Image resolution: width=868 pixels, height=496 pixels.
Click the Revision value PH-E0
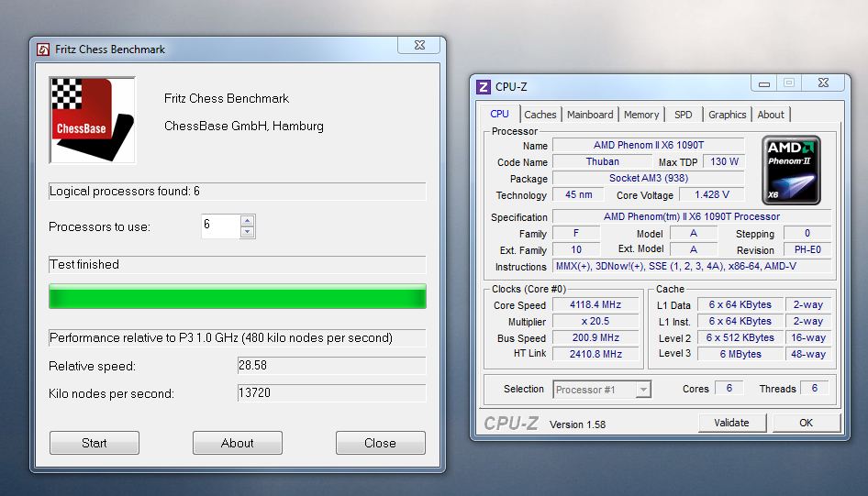click(807, 249)
